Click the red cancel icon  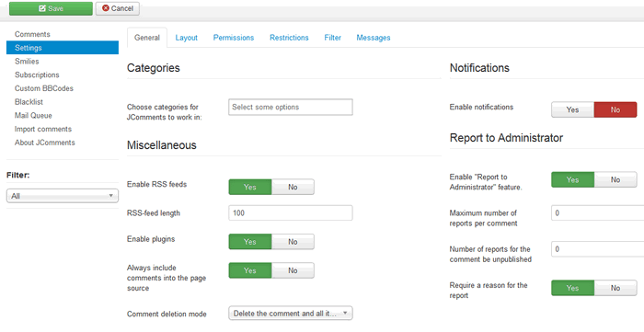106,8
